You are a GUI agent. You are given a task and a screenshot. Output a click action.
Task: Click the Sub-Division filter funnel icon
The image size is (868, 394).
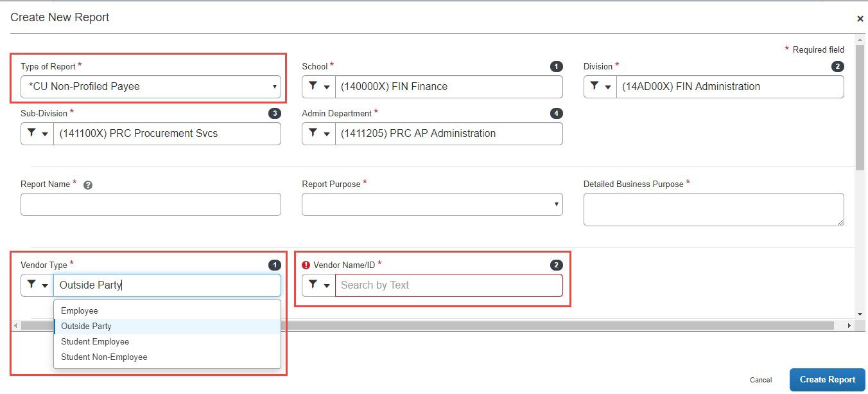pos(31,134)
